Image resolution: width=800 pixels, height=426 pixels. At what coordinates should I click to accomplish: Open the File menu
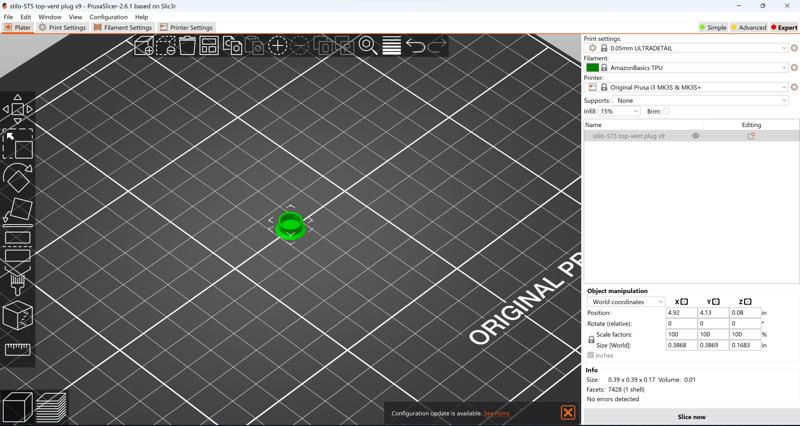coord(8,17)
